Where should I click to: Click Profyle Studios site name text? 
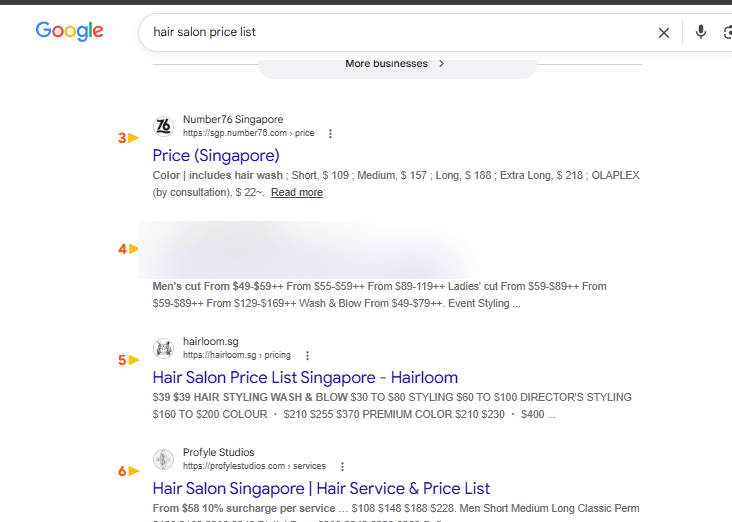tap(218, 452)
